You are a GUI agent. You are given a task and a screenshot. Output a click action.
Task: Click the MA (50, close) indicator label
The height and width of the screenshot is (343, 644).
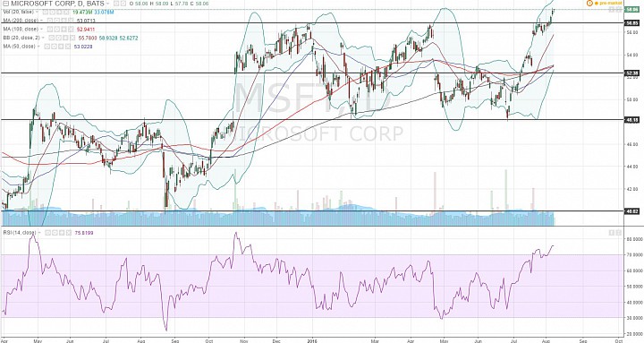(19, 47)
